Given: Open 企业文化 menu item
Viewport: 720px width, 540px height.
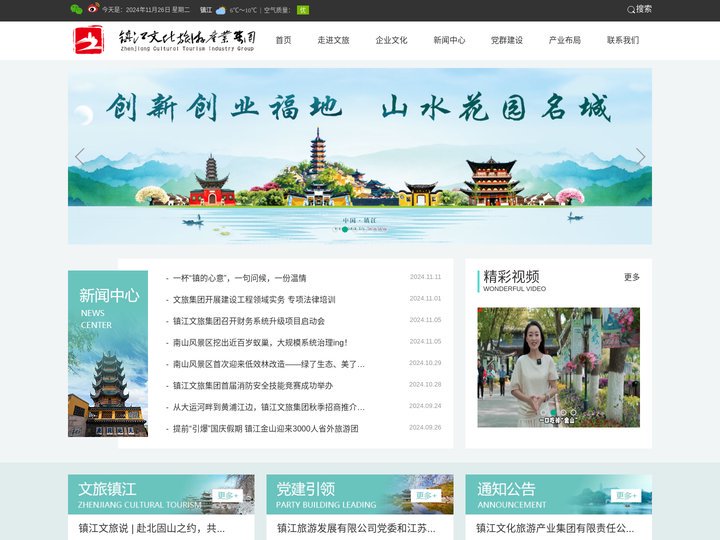Looking at the screenshot, I should 391,40.
